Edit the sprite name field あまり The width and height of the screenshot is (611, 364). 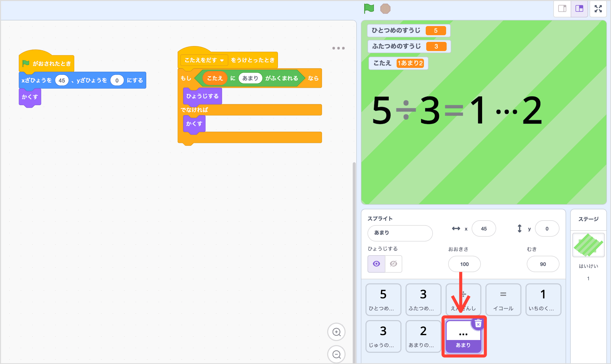(x=400, y=233)
